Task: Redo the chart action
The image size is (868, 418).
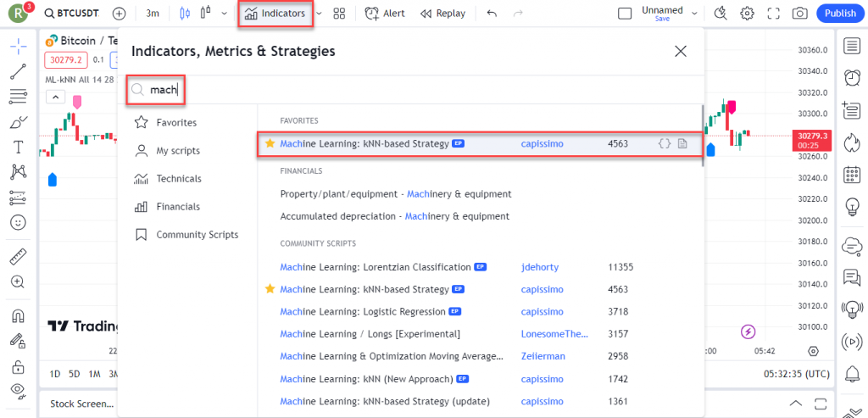Action: (x=518, y=14)
